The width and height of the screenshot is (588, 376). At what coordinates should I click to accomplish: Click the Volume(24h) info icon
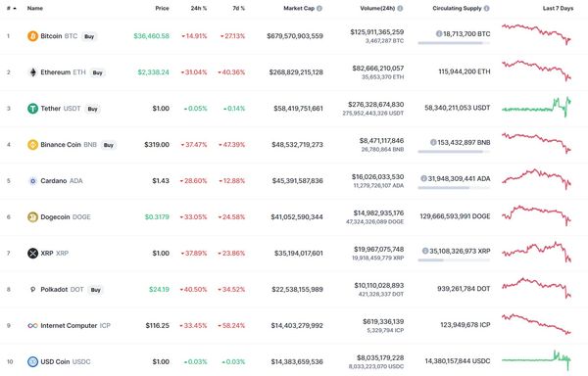point(400,8)
